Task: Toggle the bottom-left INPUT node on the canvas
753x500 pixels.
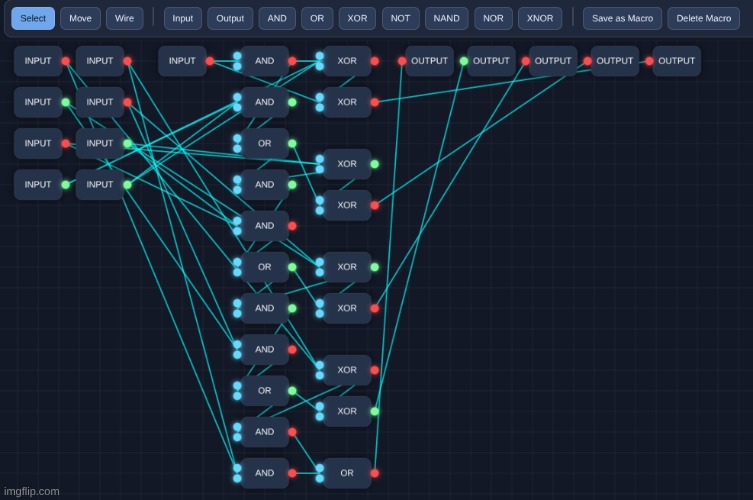Action: click(x=38, y=185)
